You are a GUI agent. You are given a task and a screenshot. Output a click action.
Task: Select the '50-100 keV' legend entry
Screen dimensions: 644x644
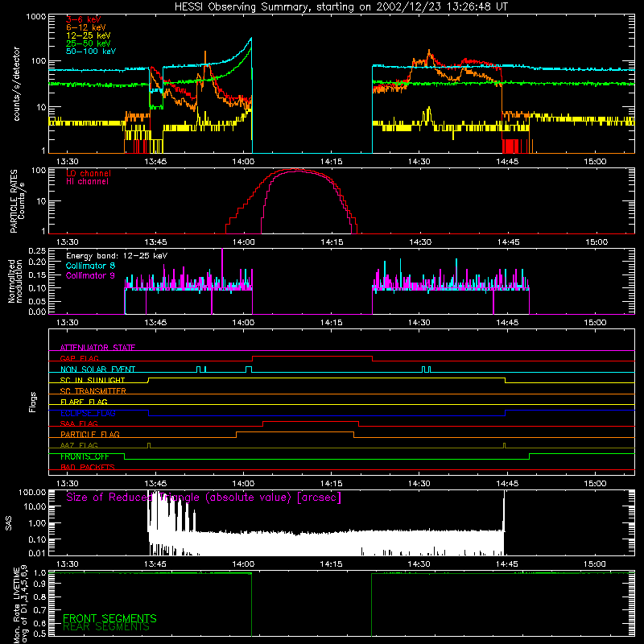[x=91, y=52]
